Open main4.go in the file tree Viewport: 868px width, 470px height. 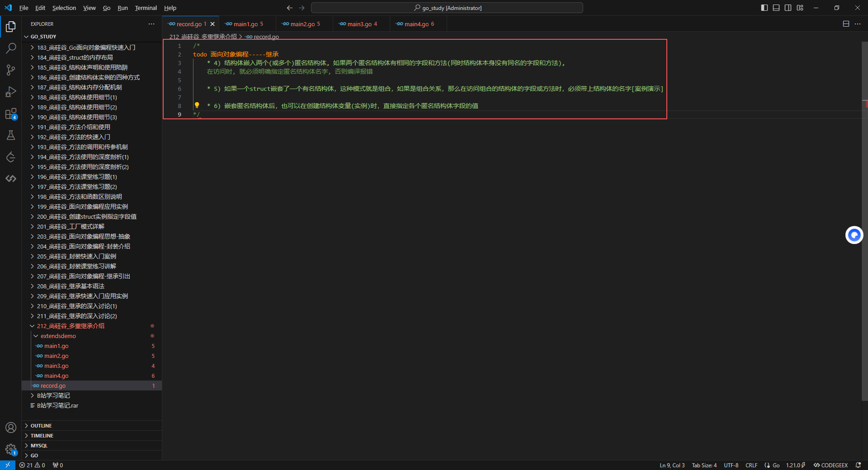pos(92,376)
